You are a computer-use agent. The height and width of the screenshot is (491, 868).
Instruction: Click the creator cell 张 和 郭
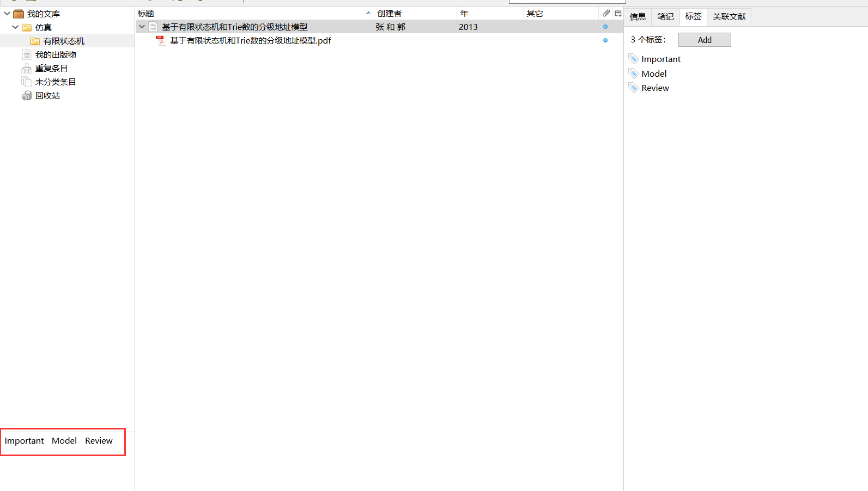point(391,27)
